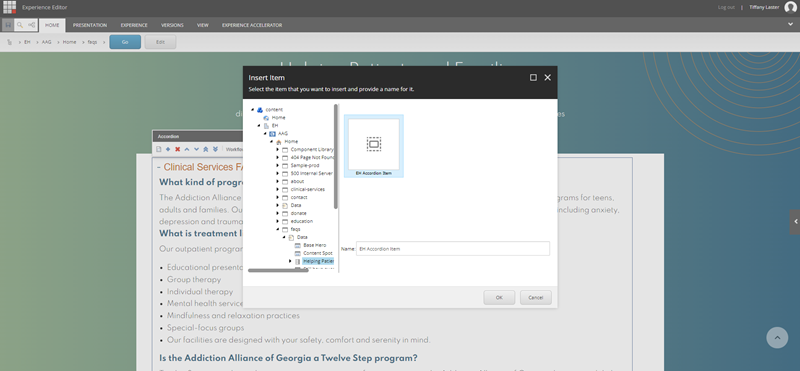Viewport: 800px width, 371px height.
Task: Click the magnifier search icon in ribbon
Action: [x=20, y=25]
